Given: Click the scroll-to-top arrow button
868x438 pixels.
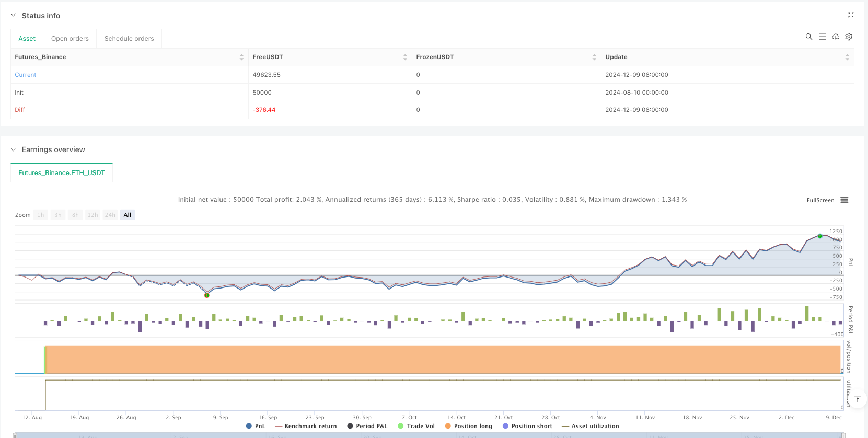Looking at the screenshot, I should (857, 399).
